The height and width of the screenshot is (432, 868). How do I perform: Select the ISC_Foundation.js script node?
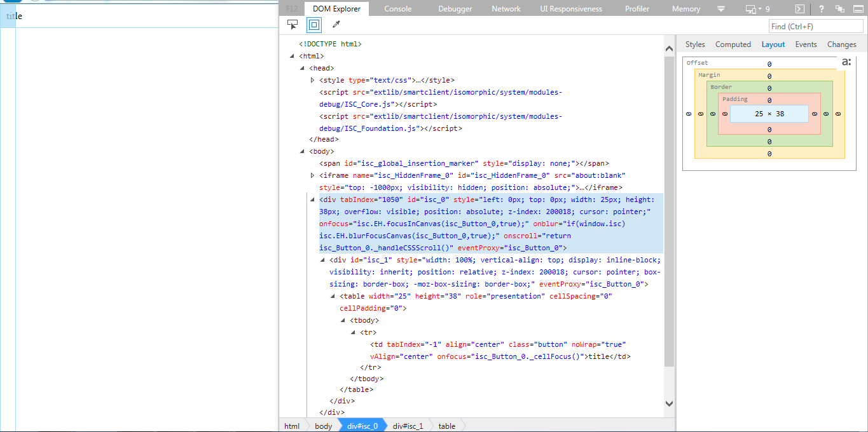pyautogui.click(x=441, y=123)
